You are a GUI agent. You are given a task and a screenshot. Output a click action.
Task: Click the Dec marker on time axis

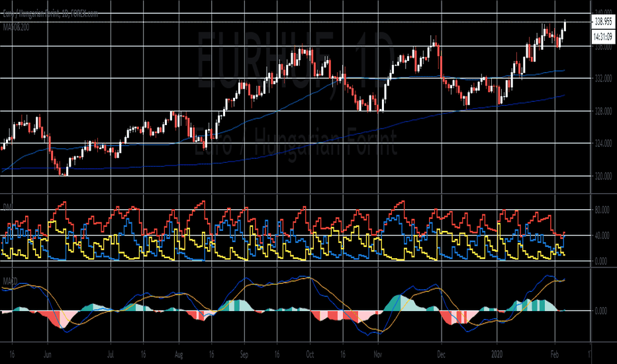tap(441, 355)
